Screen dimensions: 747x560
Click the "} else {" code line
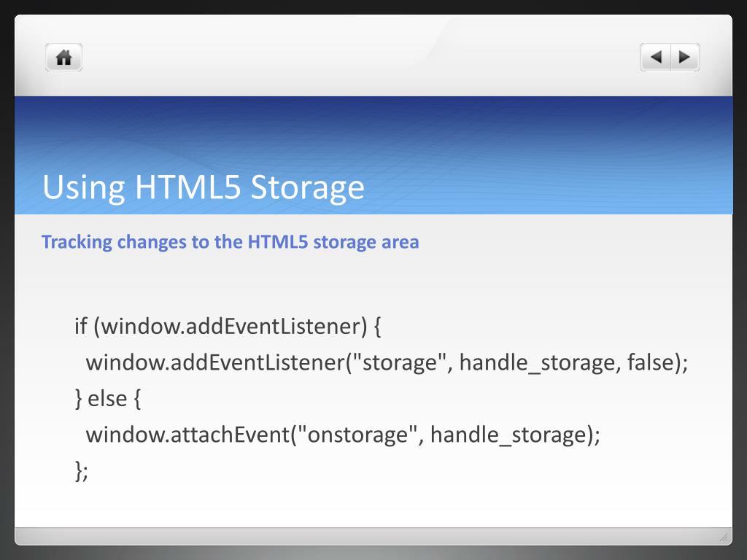(107, 399)
